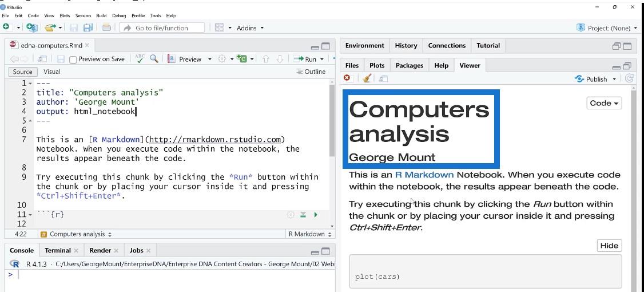Open the Preview options dropdown arrow
This screenshot has width=644, height=292.
(x=209, y=59)
